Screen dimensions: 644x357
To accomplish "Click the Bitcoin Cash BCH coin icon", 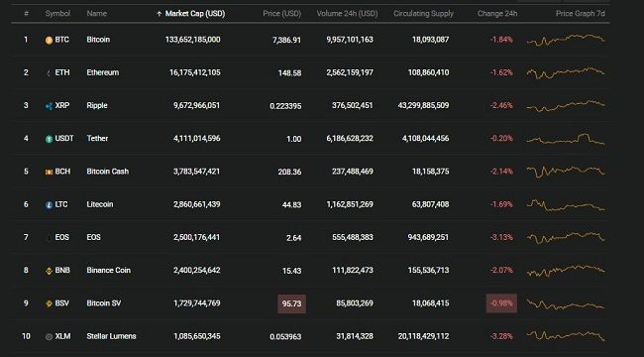I will click(x=49, y=172).
